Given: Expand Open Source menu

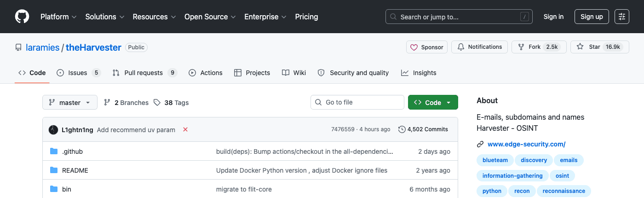Looking at the screenshot, I should [210, 17].
